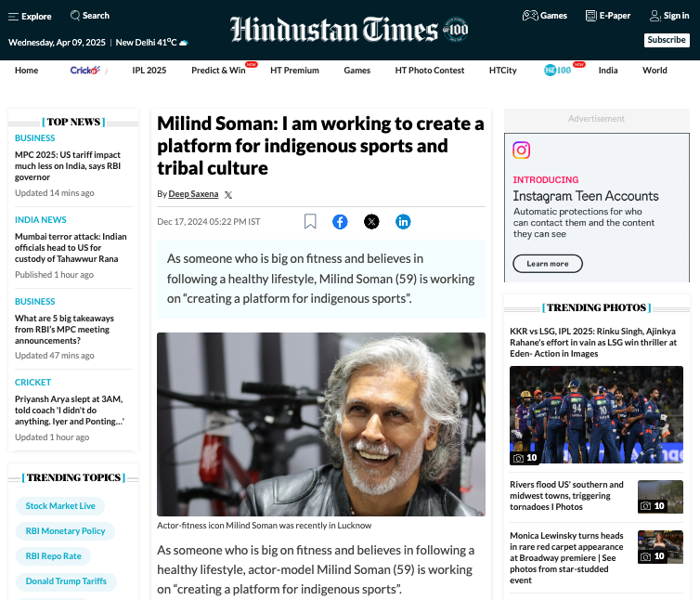This screenshot has width=700, height=600.
Task: Click article date Dec 17, 2024 05:22 PM IST
Action: [209, 222]
